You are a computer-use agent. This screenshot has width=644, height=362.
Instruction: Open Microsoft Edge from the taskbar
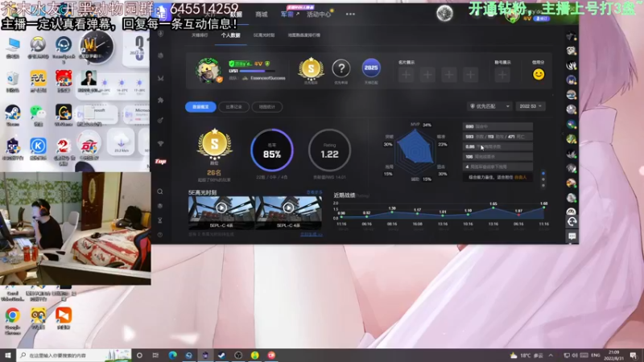click(172, 355)
